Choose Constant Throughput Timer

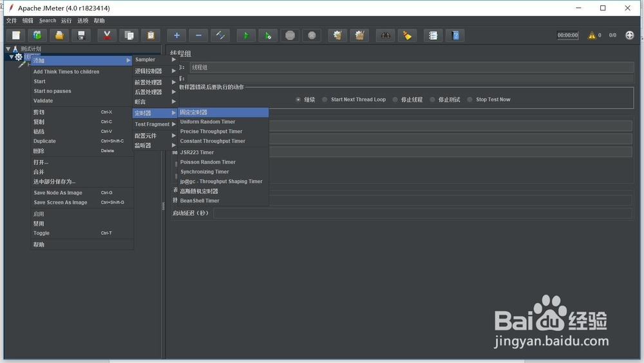223,141
